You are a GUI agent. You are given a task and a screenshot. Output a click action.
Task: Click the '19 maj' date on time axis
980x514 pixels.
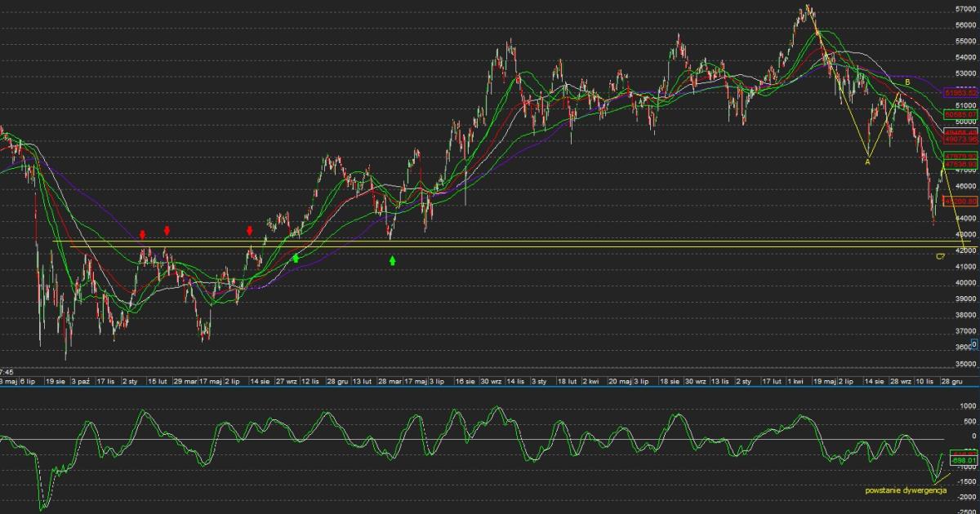824,381
